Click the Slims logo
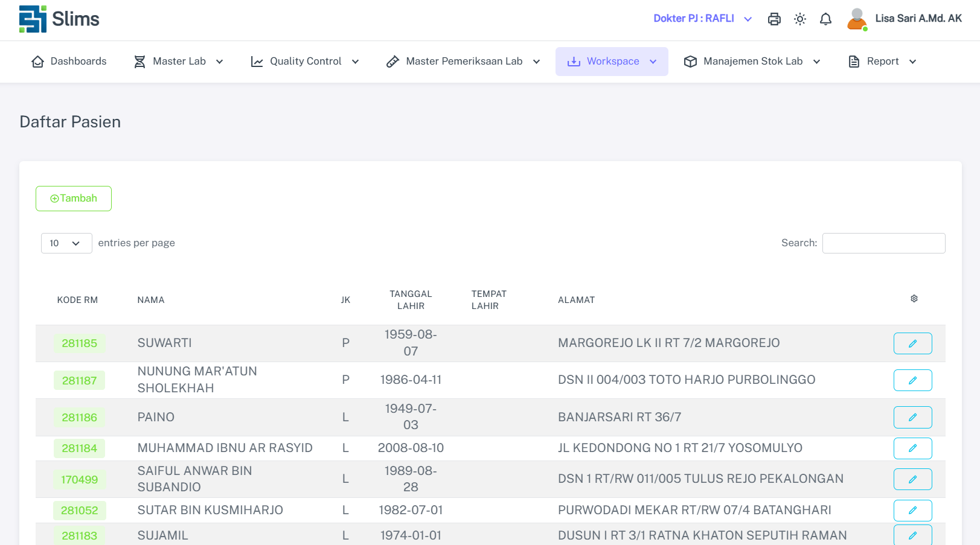Screen dimensions: 980x545 (x=59, y=19)
